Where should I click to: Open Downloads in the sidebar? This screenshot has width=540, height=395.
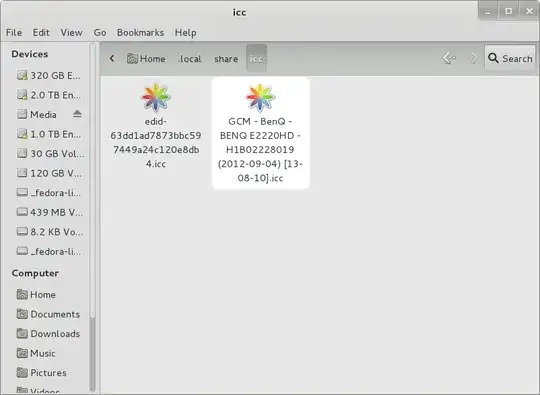click(49, 334)
